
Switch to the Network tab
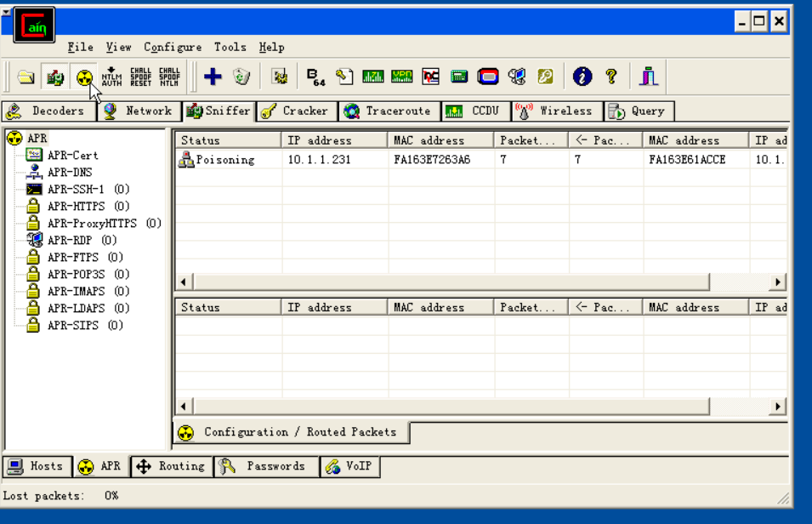coord(139,111)
